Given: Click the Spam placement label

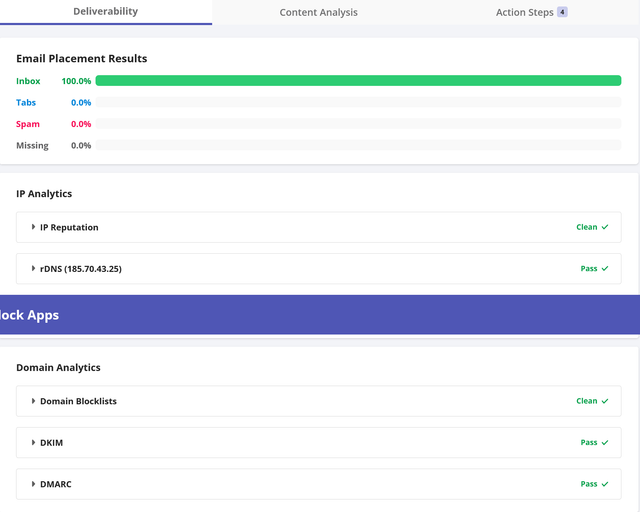Looking at the screenshot, I should (x=28, y=124).
